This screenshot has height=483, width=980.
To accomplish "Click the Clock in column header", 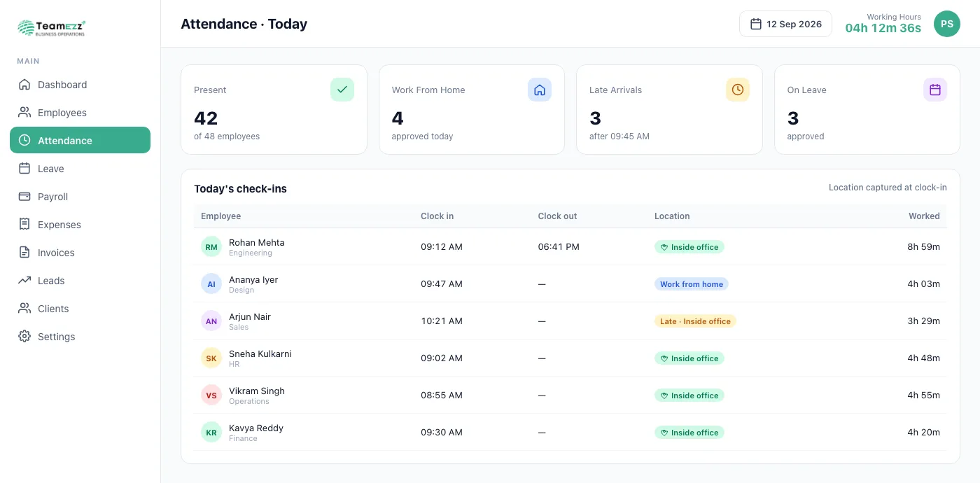I will [437, 216].
